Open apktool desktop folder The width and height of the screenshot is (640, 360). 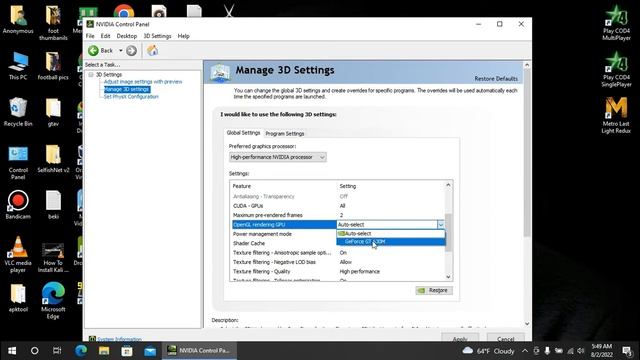click(x=18, y=298)
